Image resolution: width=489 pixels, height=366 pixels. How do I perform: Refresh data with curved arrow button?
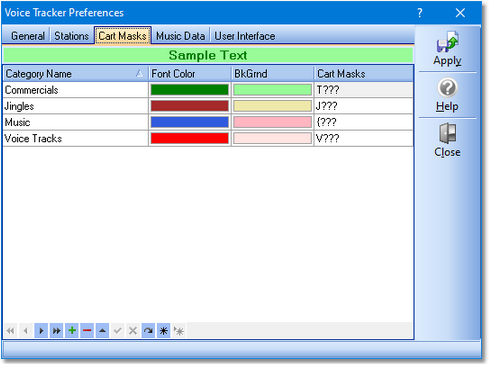point(148,330)
